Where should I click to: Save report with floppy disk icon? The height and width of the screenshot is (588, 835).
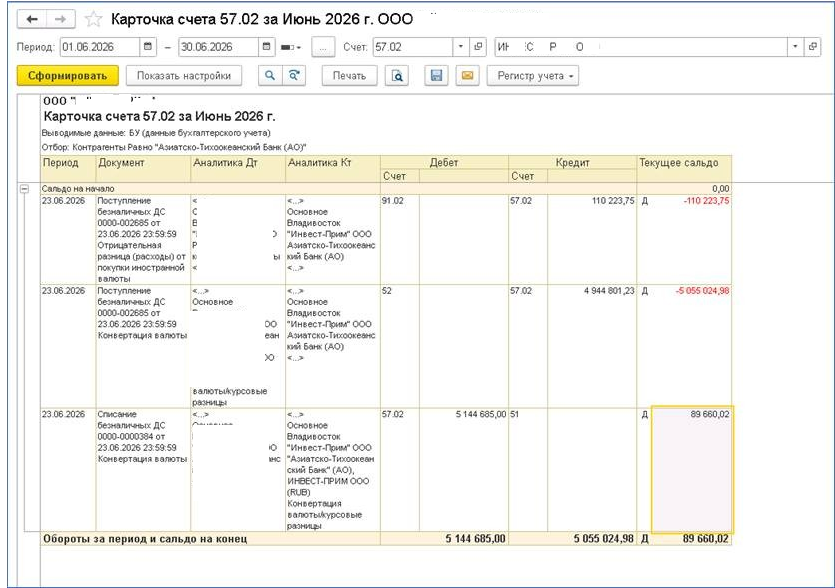point(436,76)
